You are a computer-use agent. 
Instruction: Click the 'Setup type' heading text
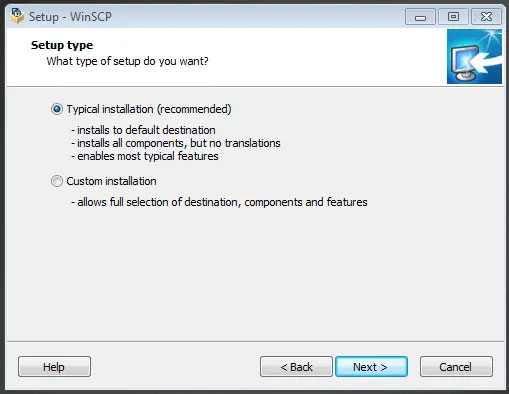(x=62, y=45)
